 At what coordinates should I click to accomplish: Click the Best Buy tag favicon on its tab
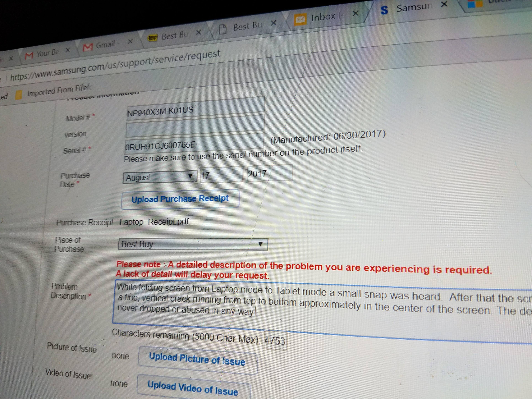(153, 37)
